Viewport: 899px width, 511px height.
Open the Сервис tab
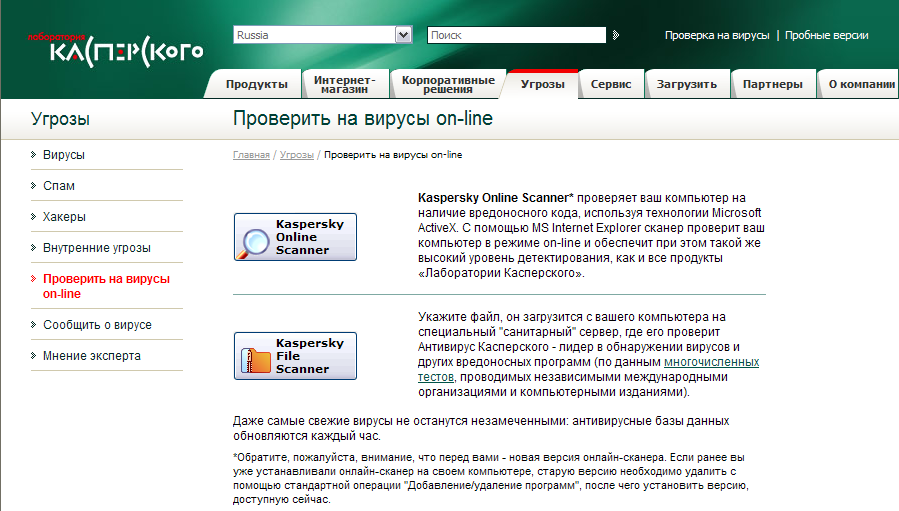tap(611, 84)
